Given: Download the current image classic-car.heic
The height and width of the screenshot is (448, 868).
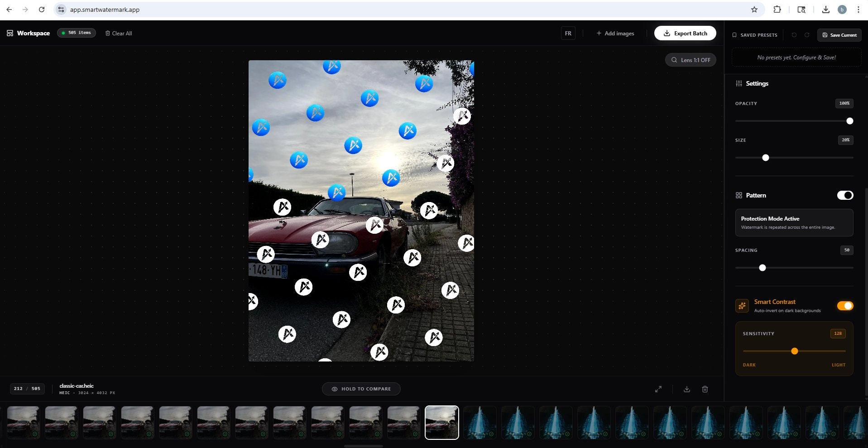Looking at the screenshot, I should tap(687, 389).
